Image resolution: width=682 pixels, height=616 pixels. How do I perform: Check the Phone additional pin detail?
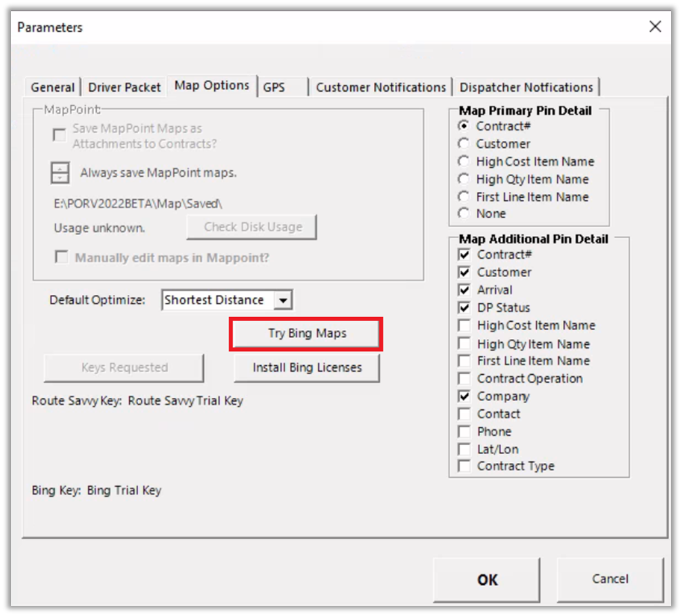pos(465,432)
